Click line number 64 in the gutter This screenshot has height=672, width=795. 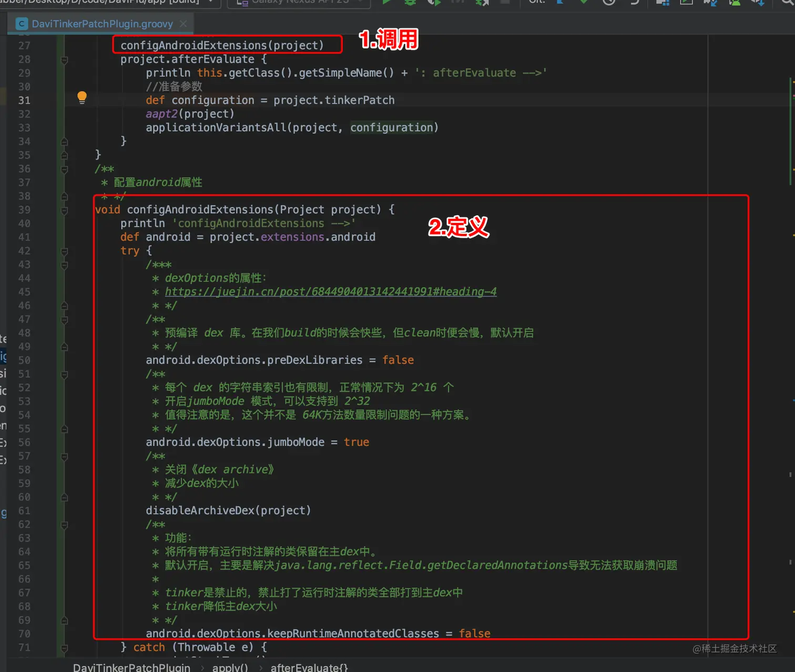coord(24,552)
